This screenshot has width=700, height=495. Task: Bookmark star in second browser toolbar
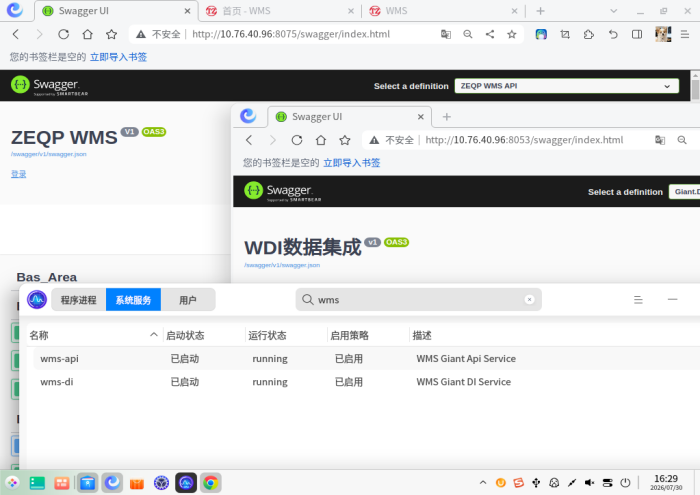[x=345, y=140]
